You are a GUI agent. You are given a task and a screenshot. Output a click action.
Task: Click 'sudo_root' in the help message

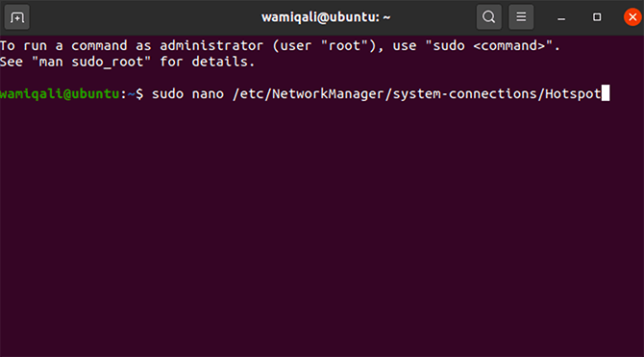tap(108, 63)
